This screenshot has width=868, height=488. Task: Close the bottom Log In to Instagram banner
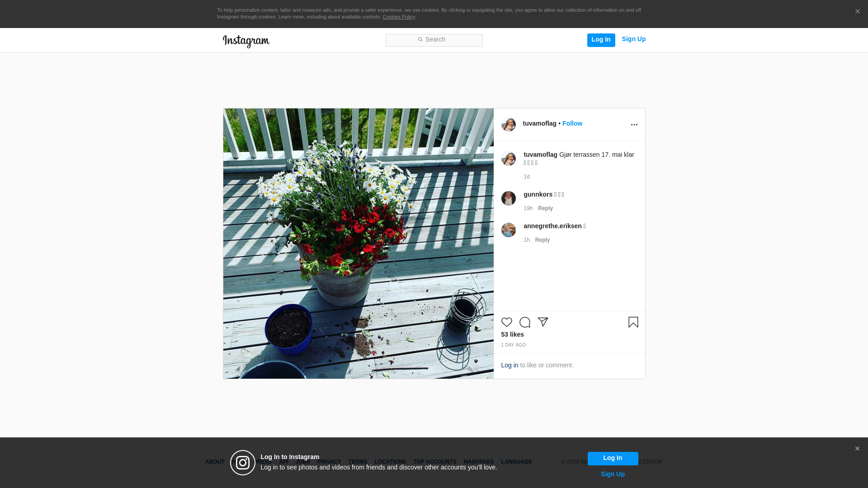click(857, 449)
